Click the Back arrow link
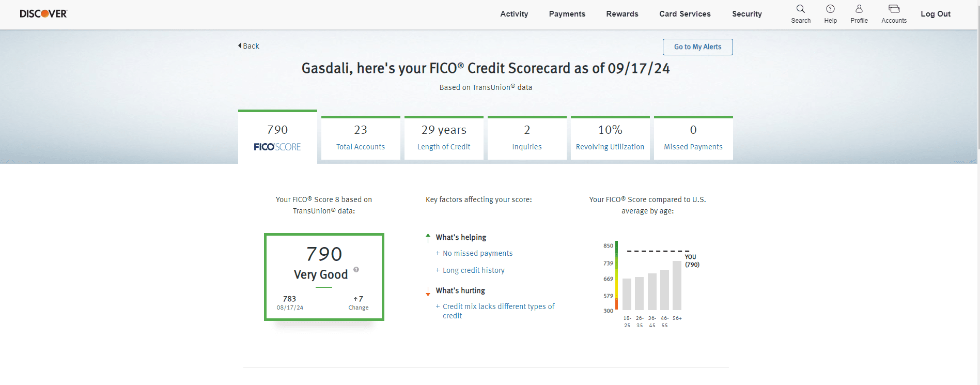 coord(248,46)
